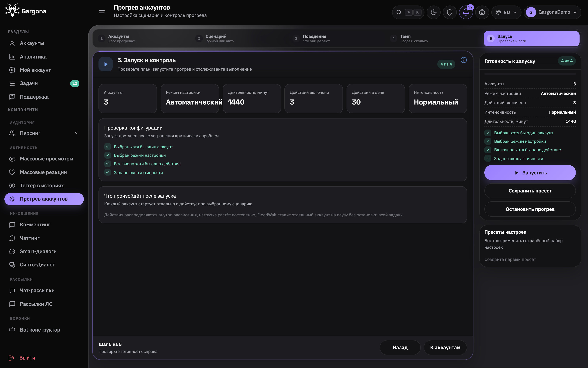The height and width of the screenshot is (368, 588).
Task: Click the Gargona logo
Action: (x=26, y=10)
